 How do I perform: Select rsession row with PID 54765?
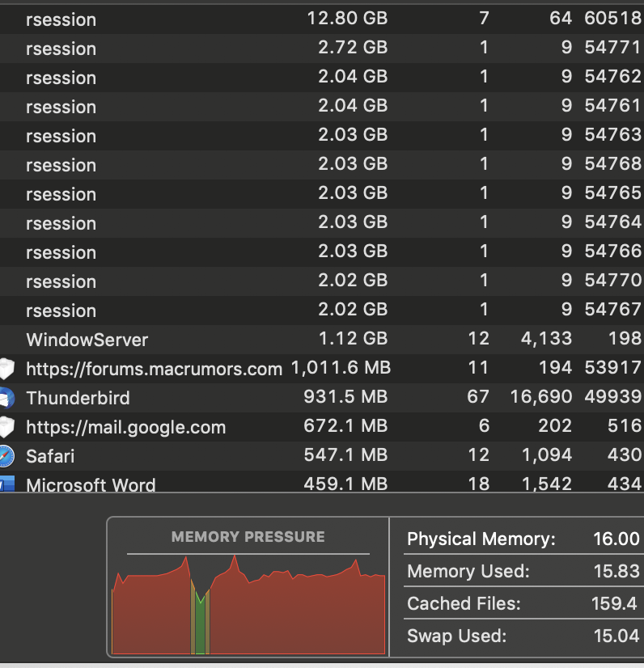322,194
